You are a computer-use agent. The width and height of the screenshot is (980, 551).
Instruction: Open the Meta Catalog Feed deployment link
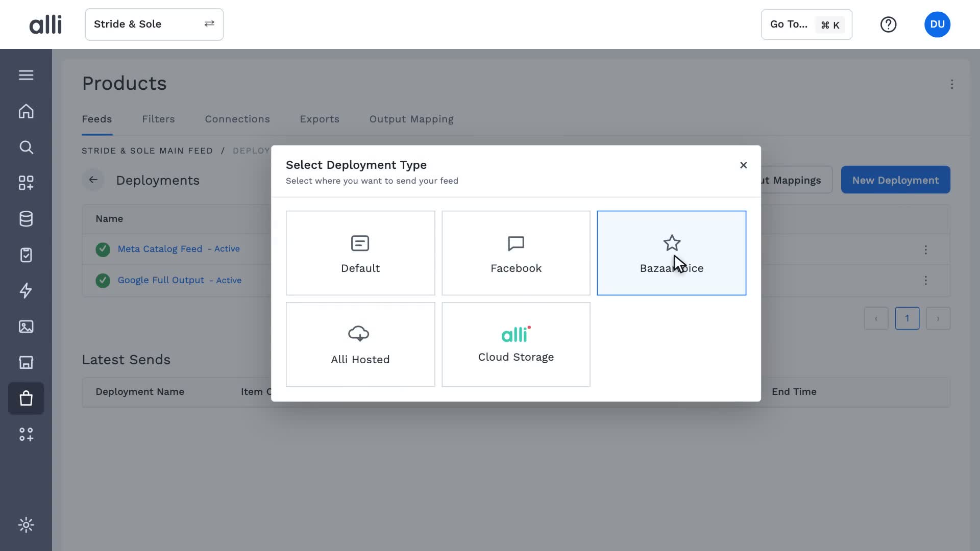pos(160,249)
